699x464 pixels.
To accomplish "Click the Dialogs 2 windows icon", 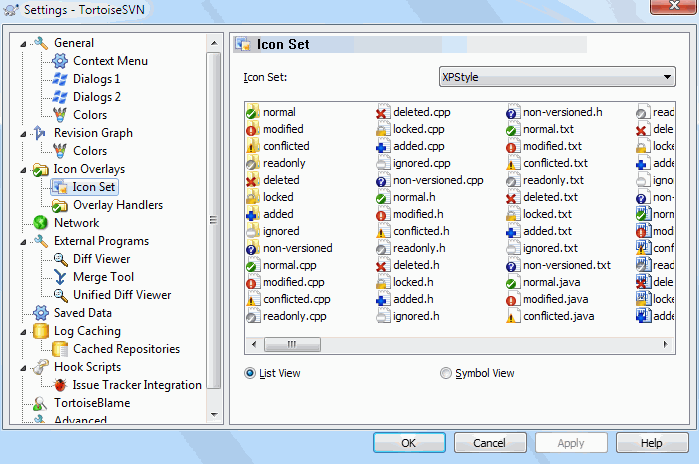I will pos(60,97).
